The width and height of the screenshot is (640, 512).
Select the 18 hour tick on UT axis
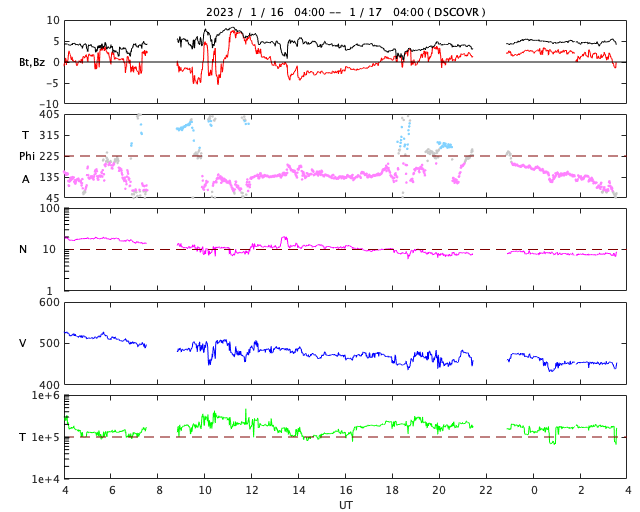[x=392, y=490]
